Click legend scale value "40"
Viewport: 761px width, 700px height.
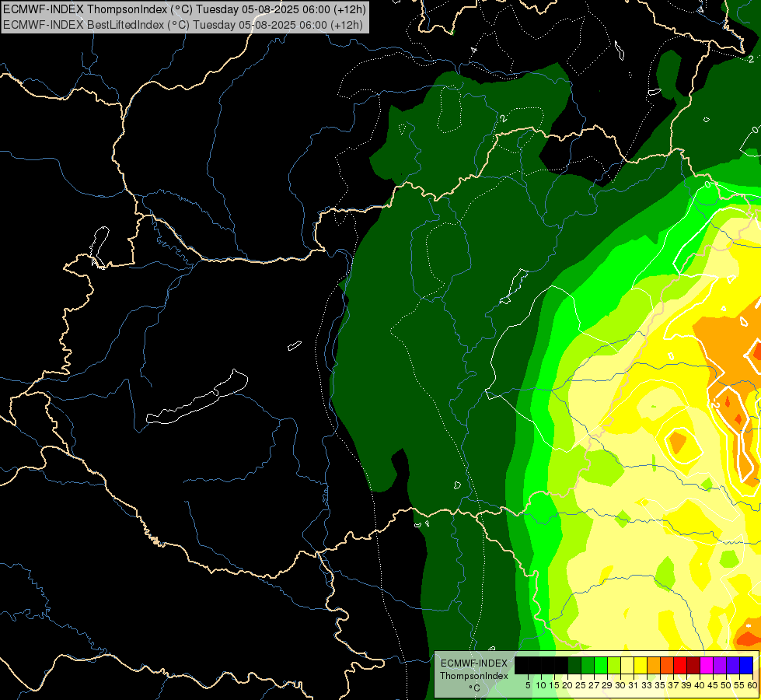pos(700,685)
